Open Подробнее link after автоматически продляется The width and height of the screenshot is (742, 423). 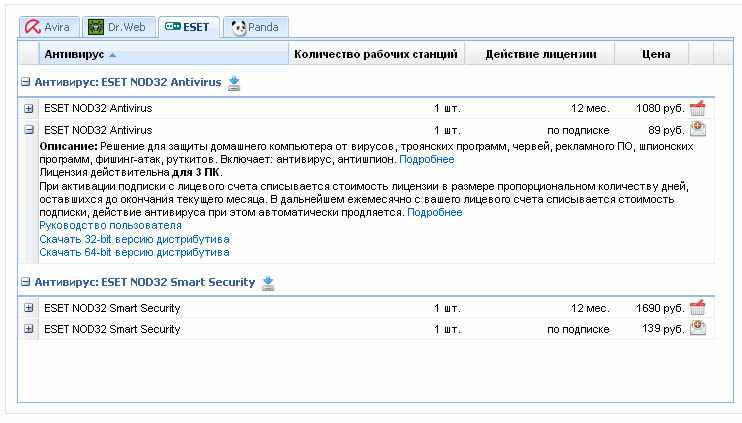click(434, 212)
